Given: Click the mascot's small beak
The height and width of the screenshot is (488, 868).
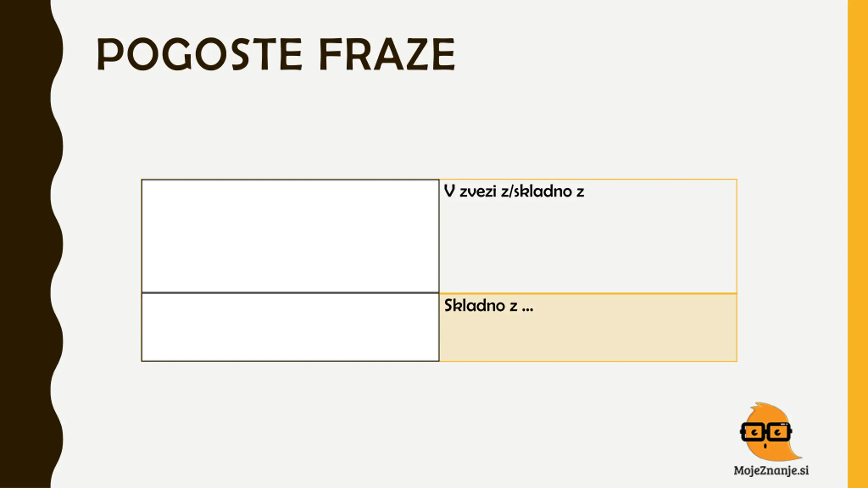Looking at the screenshot, I should click(x=765, y=445).
